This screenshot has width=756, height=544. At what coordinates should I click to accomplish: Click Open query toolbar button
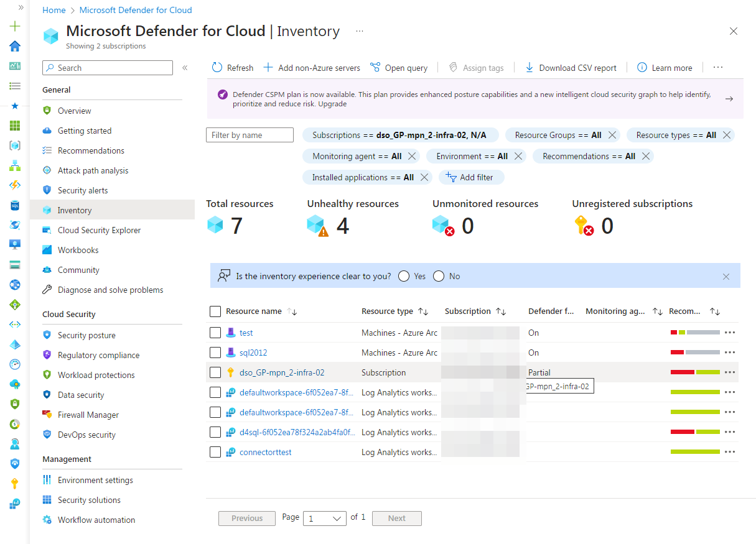[399, 68]
